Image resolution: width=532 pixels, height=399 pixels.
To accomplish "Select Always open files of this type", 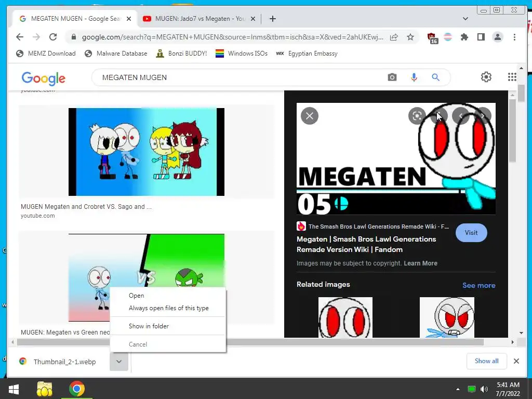I will 168,308.
